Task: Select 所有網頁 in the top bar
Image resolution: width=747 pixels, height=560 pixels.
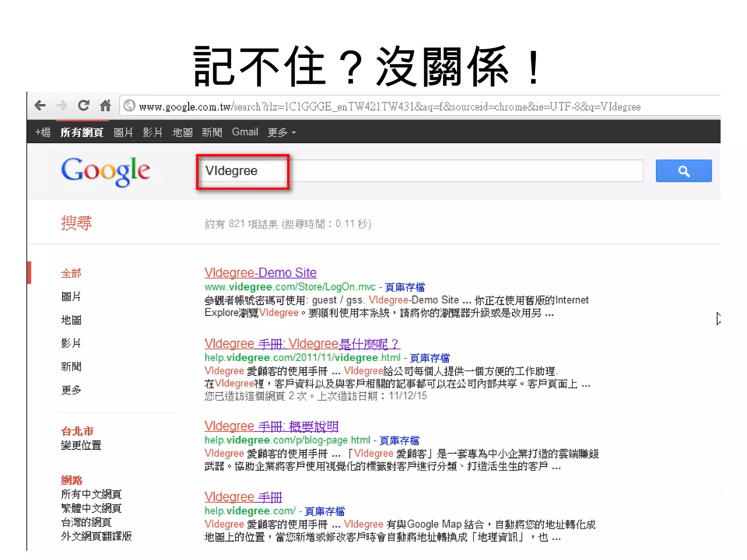Action: [x=82, y=132]
